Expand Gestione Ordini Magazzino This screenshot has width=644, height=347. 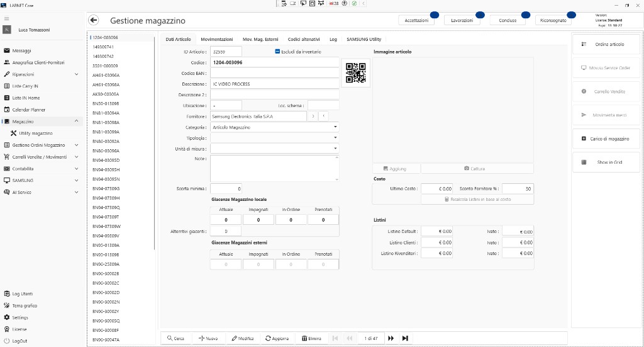(76, 145)
